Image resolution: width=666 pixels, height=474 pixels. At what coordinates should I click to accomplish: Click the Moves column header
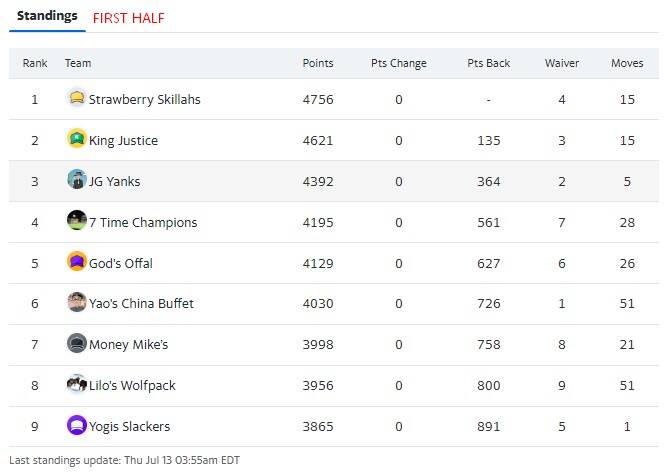(x=627, y=63)
